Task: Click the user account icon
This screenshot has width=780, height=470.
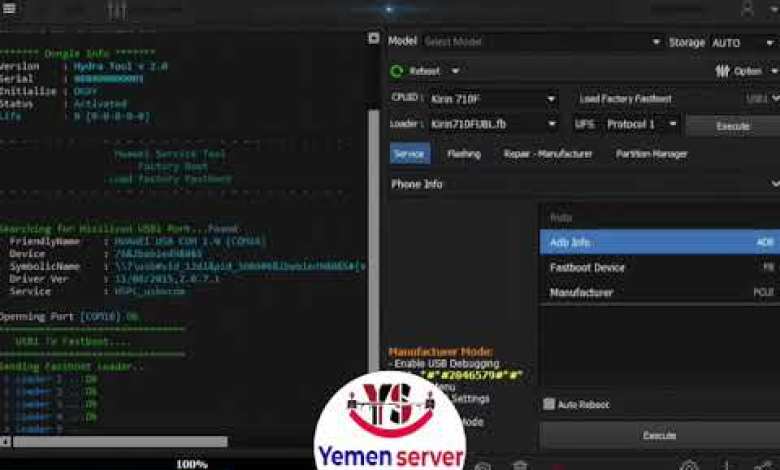Action: click(x=747, y=9)
